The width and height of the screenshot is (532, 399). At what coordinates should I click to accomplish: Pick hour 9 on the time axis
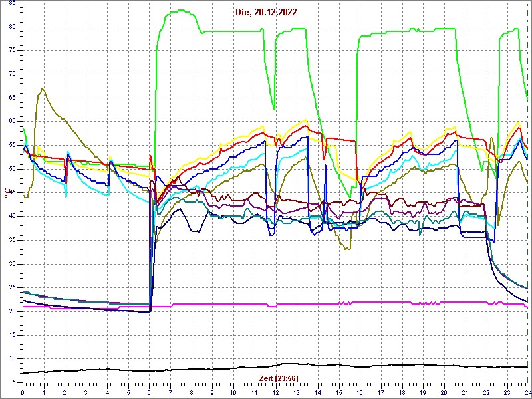click(212, 392)
